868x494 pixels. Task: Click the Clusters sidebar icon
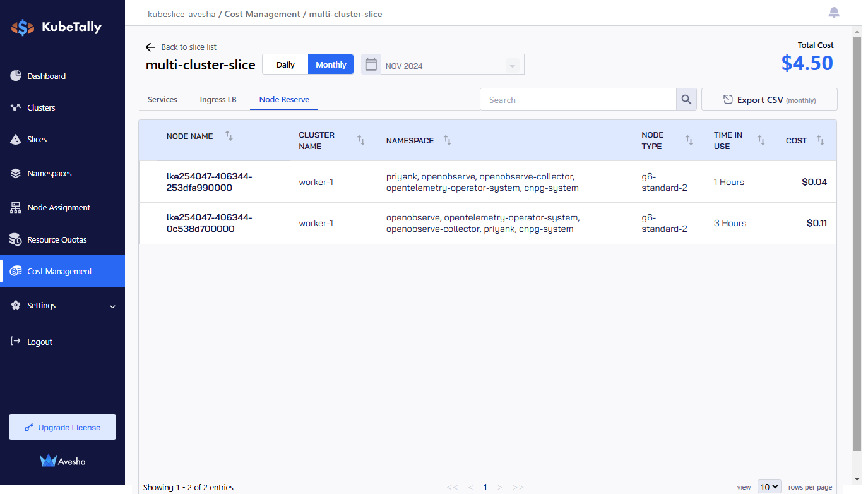(x=16, y=107)
